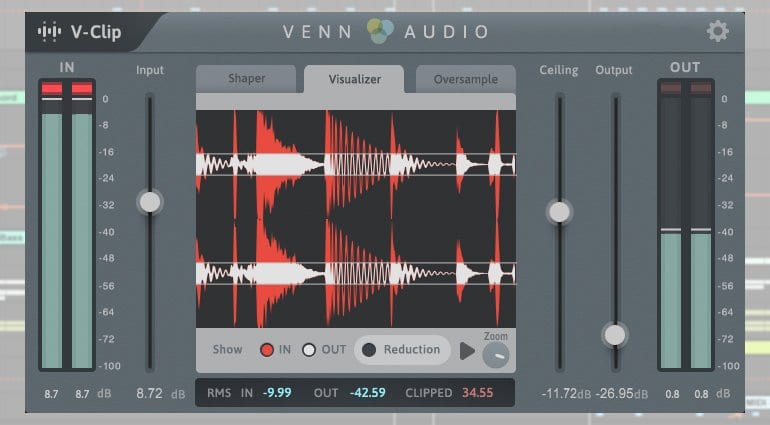Open the Oversample tab
This screenshot has width=770, height=425.
(x=466, y=79)
